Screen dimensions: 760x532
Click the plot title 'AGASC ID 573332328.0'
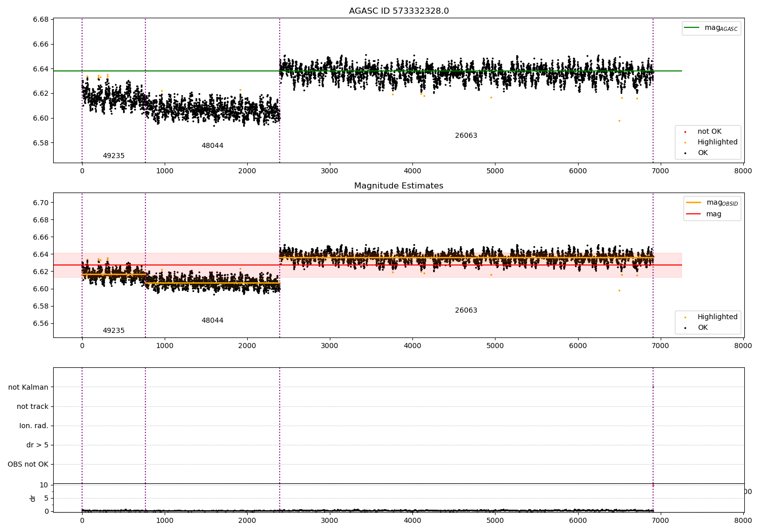tap(399, 11)
